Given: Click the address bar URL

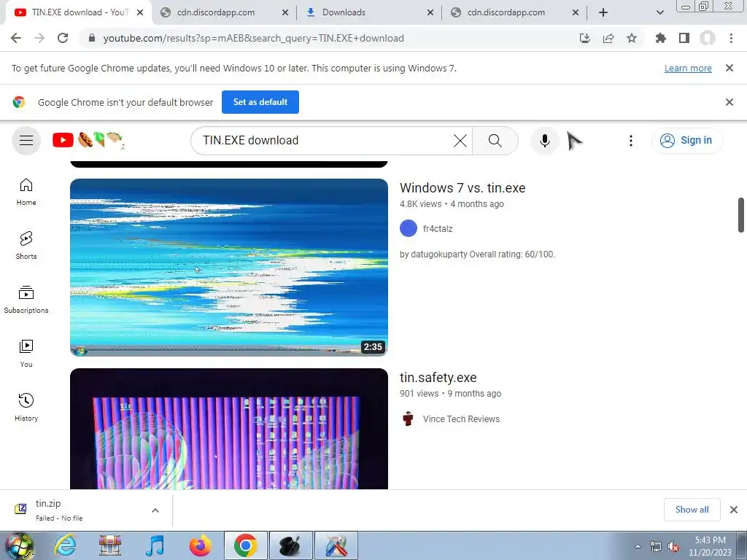Looking at the screenshot, I should coord(253,38).
